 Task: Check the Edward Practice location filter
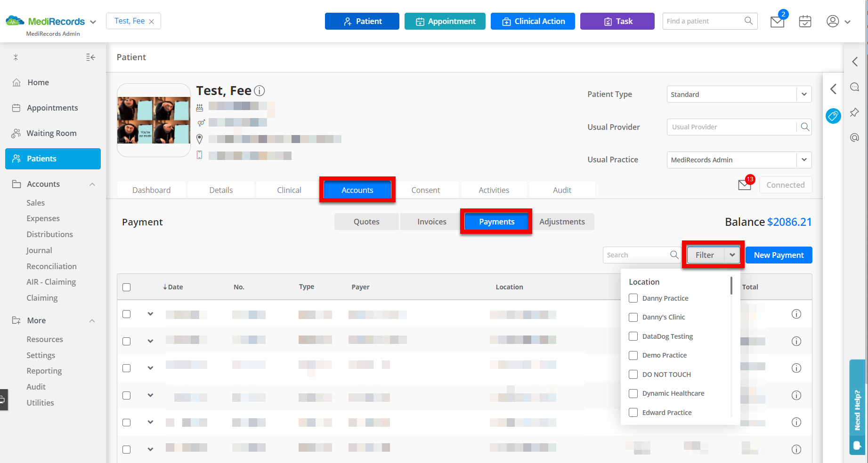click(633, 413)
